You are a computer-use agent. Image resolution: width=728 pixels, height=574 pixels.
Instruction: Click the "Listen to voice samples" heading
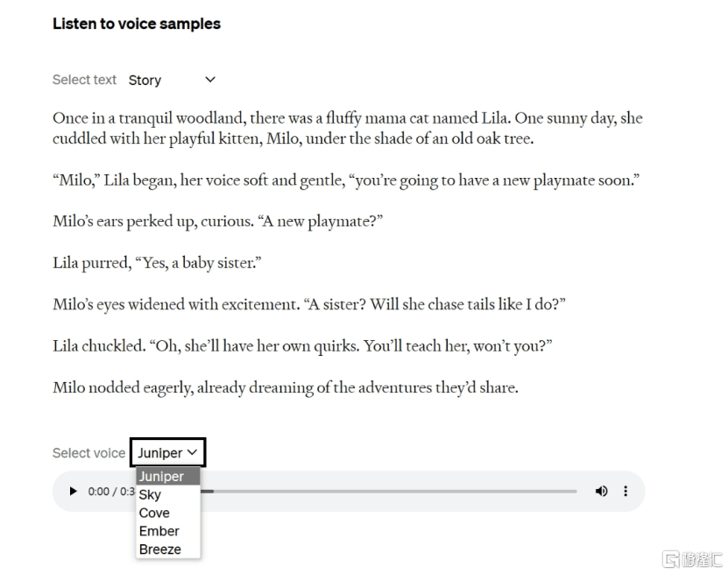tap(137, 24)
